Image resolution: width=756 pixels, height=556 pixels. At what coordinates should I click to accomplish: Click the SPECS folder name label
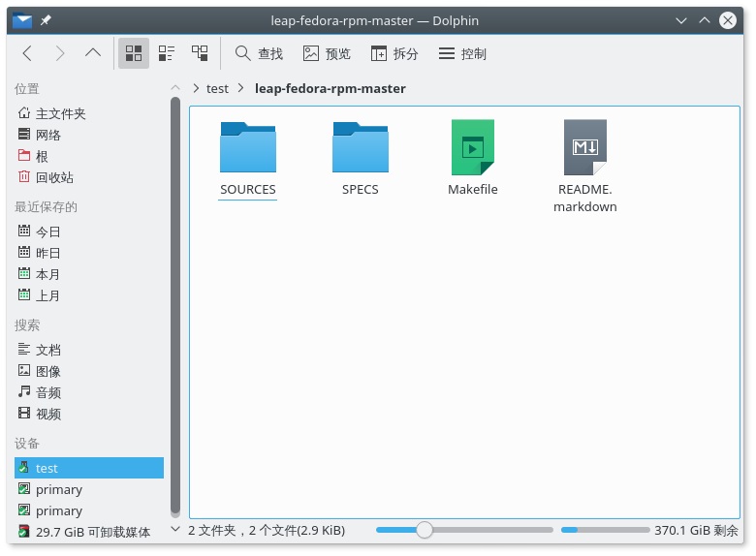pos(361,189)
